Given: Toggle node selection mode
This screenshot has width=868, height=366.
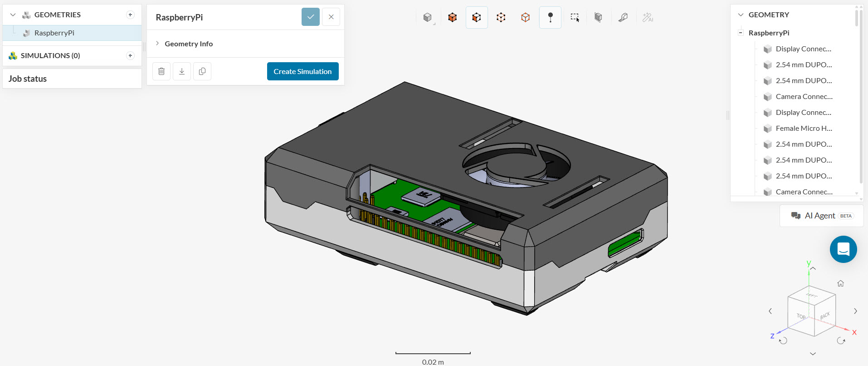Looking at the screenshot, I should [x=501, y=18].
